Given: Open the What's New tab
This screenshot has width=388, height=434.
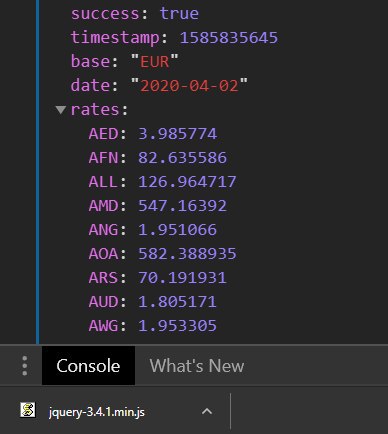Looking at the screenshot, I should (x=197, y=366).
